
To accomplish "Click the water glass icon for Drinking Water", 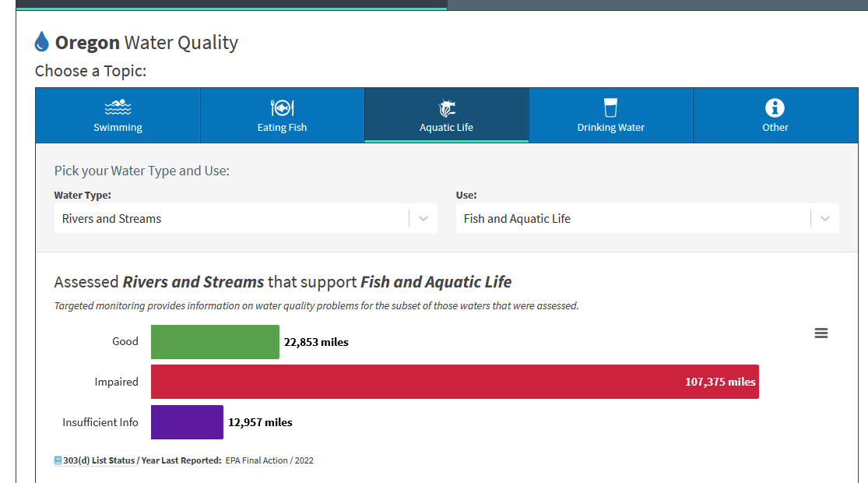I will [610, 108].
